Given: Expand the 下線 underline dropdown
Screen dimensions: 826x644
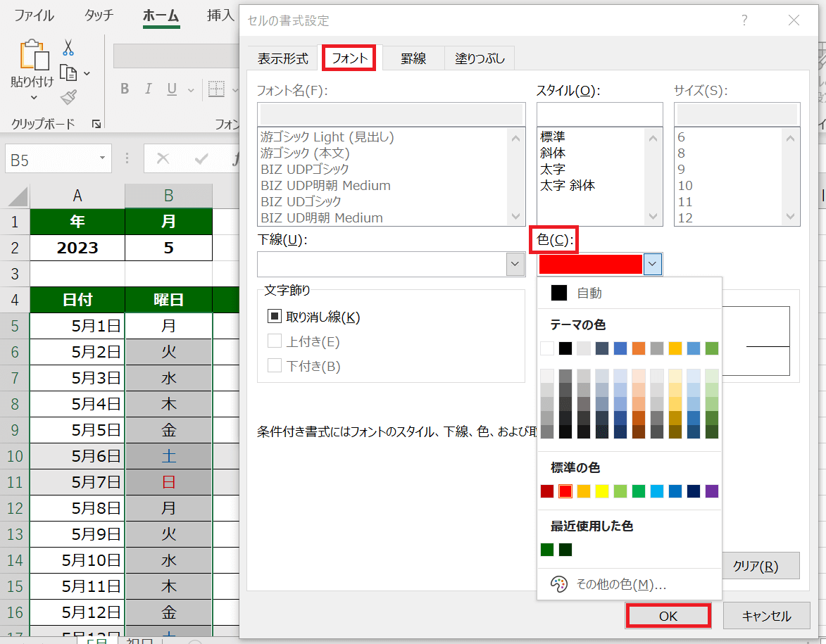Looking at the screenshot, I should pyautogui.click(x=515, y=264).
